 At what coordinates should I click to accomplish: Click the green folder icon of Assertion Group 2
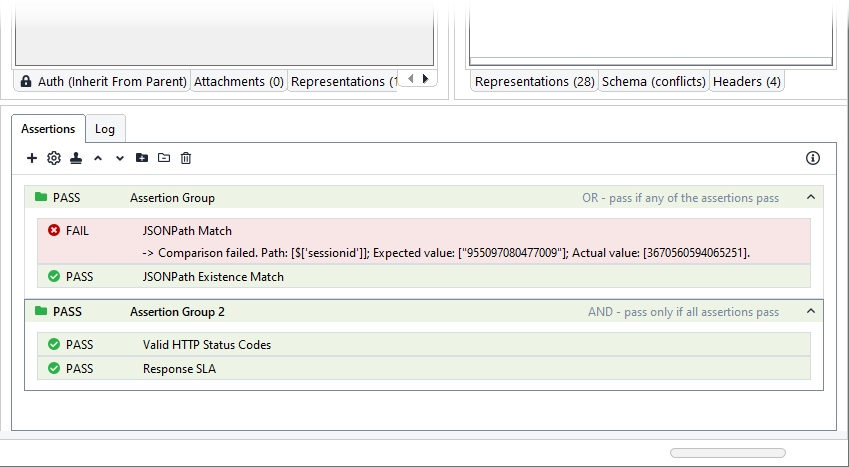(41, 310)
